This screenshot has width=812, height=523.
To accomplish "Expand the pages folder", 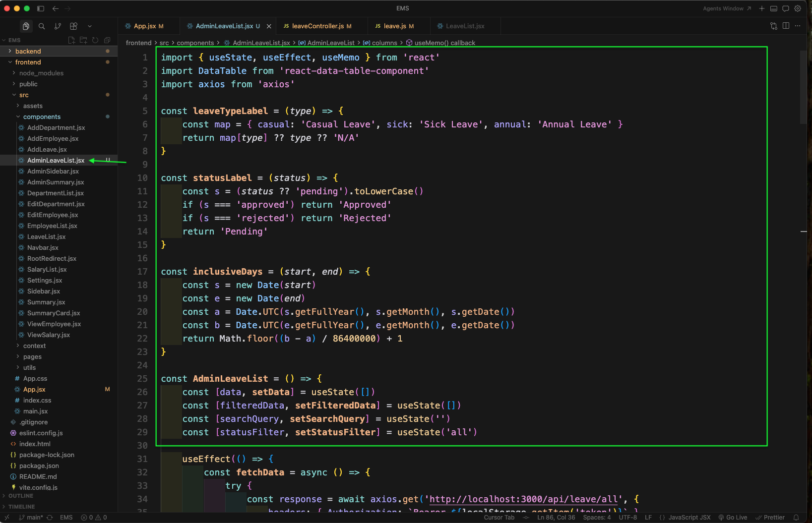I will (x=59, y=356).
